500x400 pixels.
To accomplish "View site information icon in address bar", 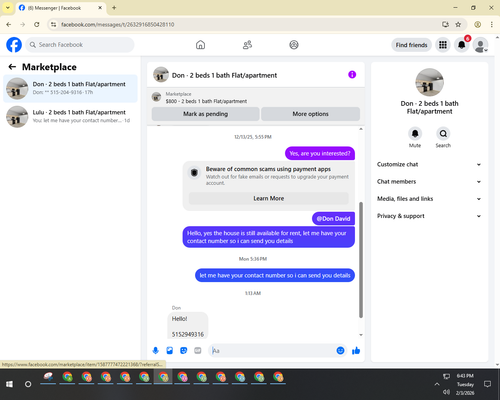I will coord(53,24).
